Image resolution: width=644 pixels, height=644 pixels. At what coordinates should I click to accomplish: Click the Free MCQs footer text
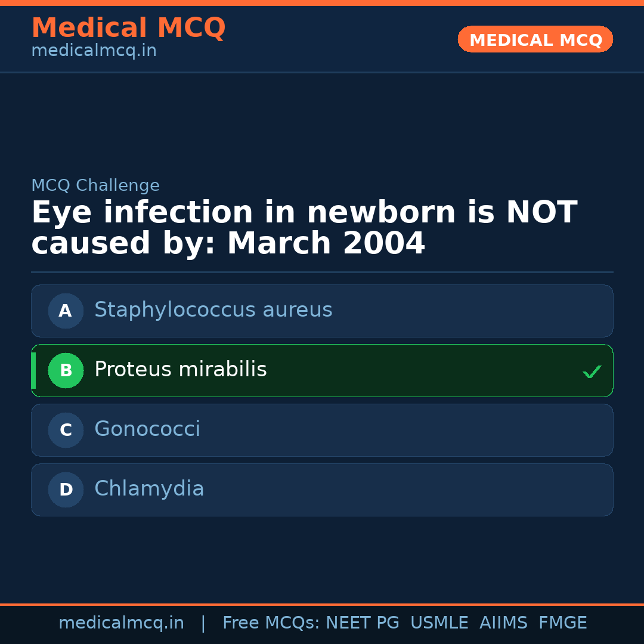(x=271, y=623)
